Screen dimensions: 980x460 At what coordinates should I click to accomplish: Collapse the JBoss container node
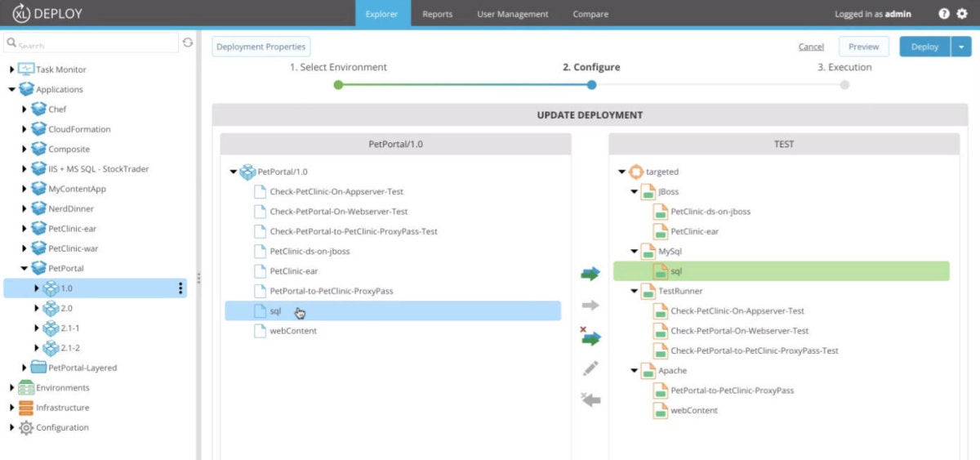[635, 191]
